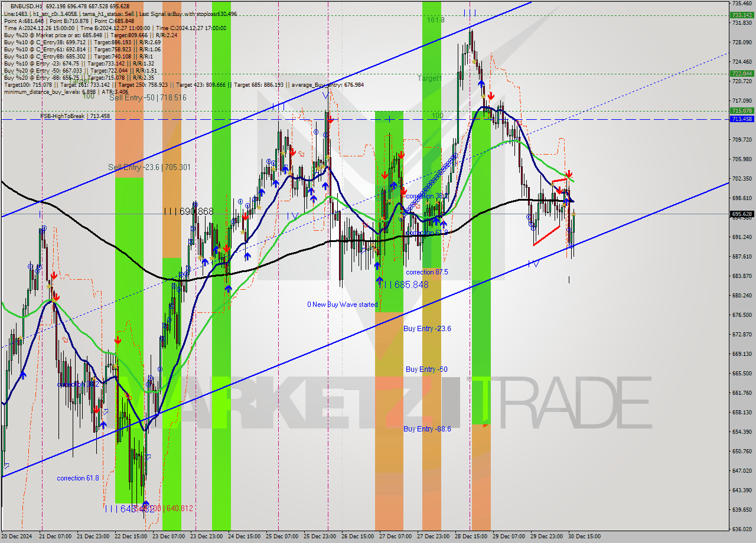The image size is (756, 543).
Task: Click '21 Dec 07:00' on the time axis
Action: (56, 537)
